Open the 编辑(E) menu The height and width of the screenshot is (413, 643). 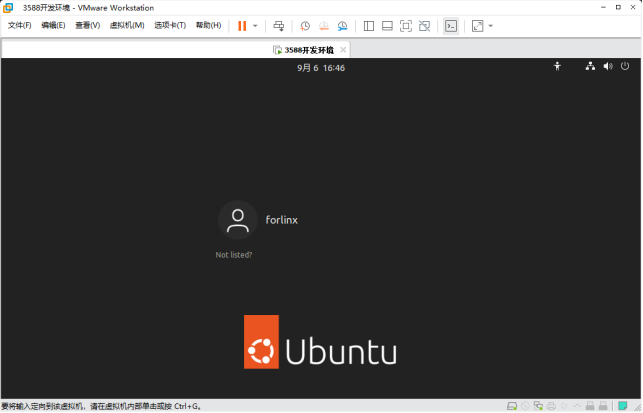(53, 25)
